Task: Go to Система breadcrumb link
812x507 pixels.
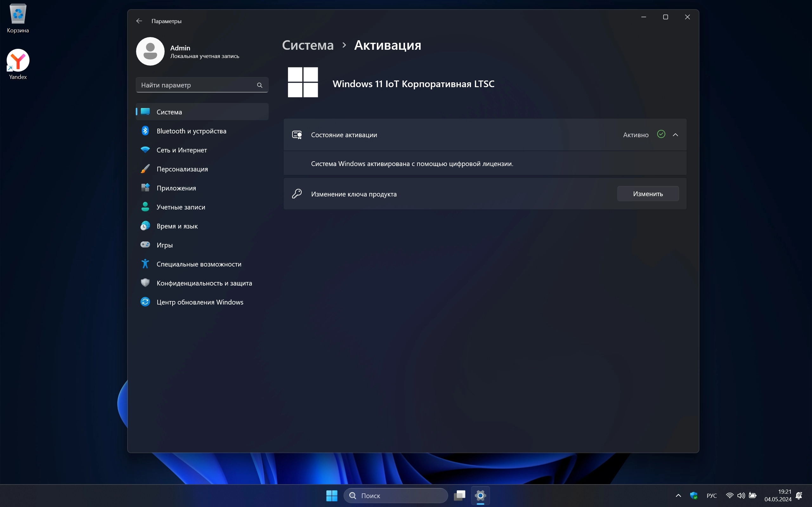Action: coord(308,45)
